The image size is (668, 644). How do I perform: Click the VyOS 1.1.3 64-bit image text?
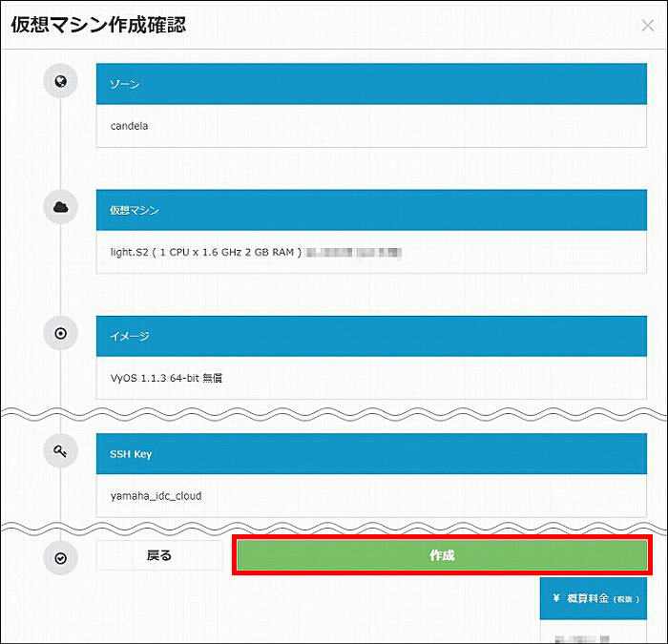(x=166, y=378)
